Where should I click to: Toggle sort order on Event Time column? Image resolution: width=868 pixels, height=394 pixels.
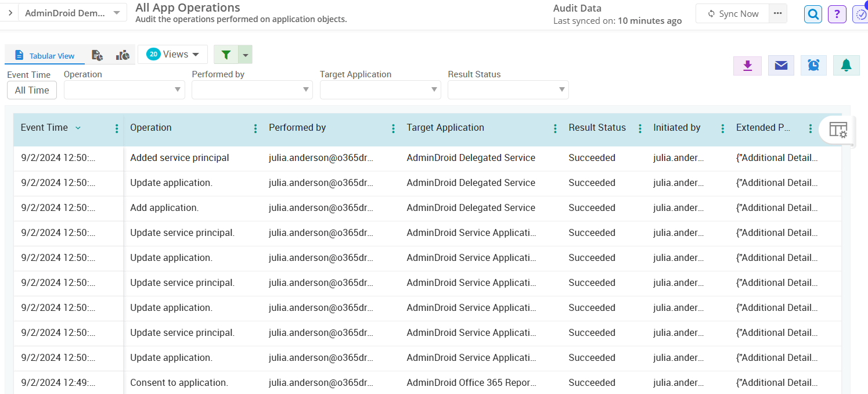(x=77, y=127)
